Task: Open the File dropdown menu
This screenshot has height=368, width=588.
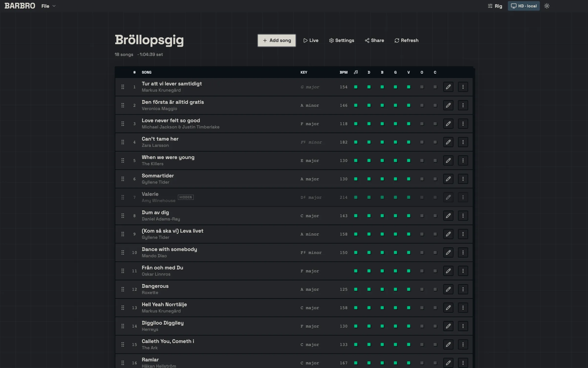Action: (48, 6)
